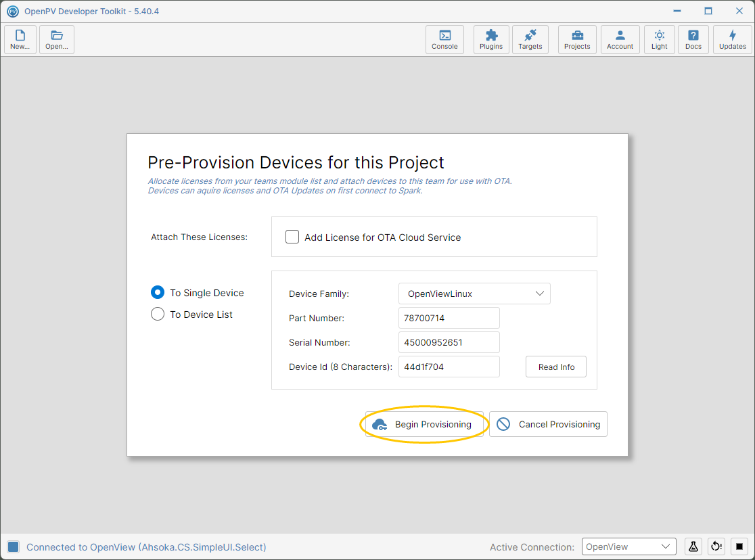Screen dimensions: 755x560
Task: Maximize the OpenPV Developer Toolkit window
Action: pos(708,11)
